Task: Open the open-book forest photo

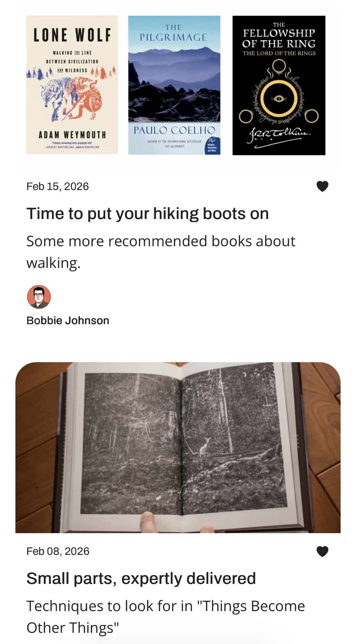Action: click(x=178, y=448)
